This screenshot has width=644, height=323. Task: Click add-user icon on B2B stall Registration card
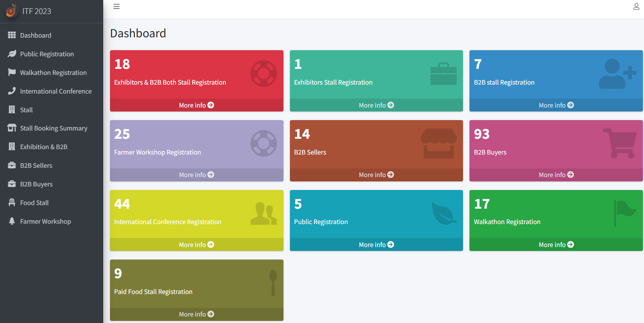[x=617, y=74]
